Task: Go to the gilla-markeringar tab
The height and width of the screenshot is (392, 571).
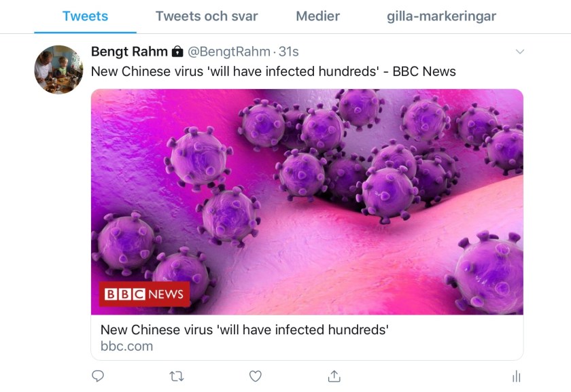Action: [x=441, y=16]
